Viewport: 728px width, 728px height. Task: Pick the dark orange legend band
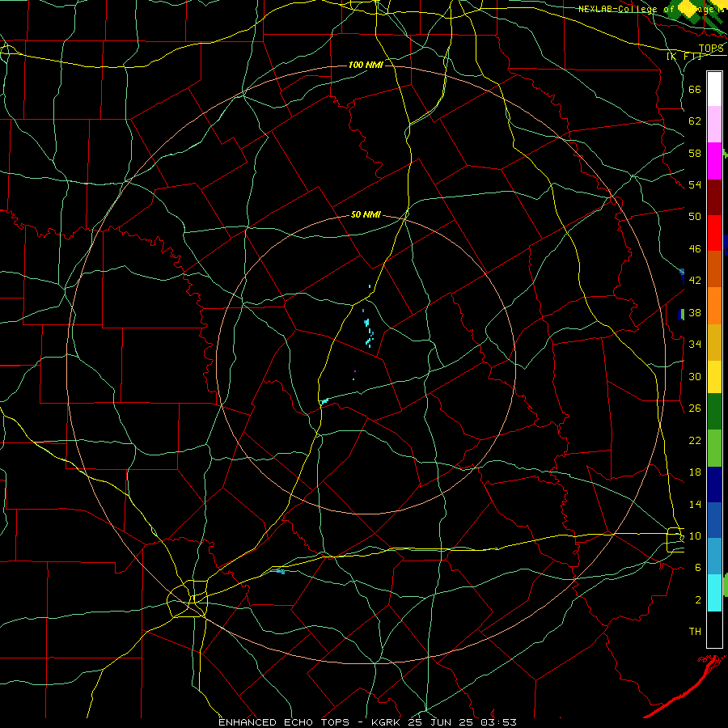click(714, 269)
